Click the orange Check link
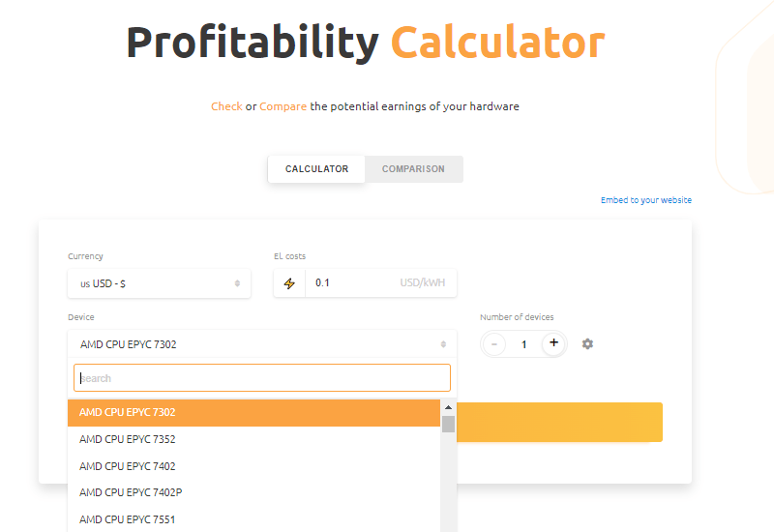 226,106
